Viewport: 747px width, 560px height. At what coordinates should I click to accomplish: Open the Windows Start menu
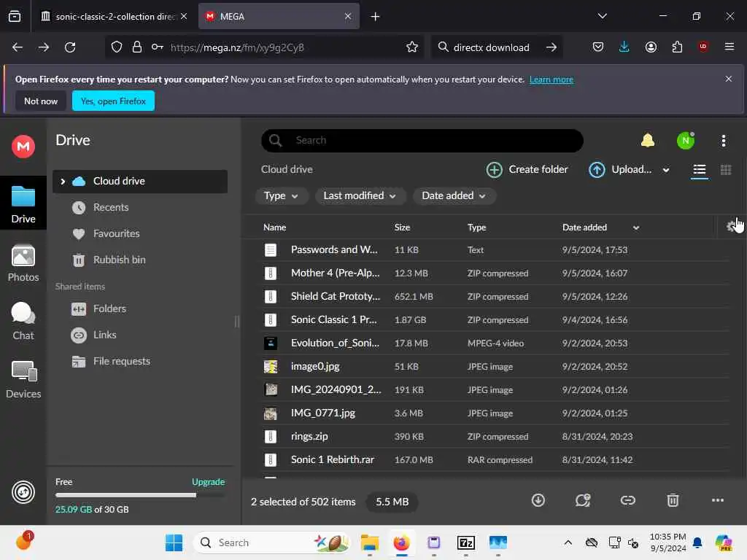coord(174,542)
